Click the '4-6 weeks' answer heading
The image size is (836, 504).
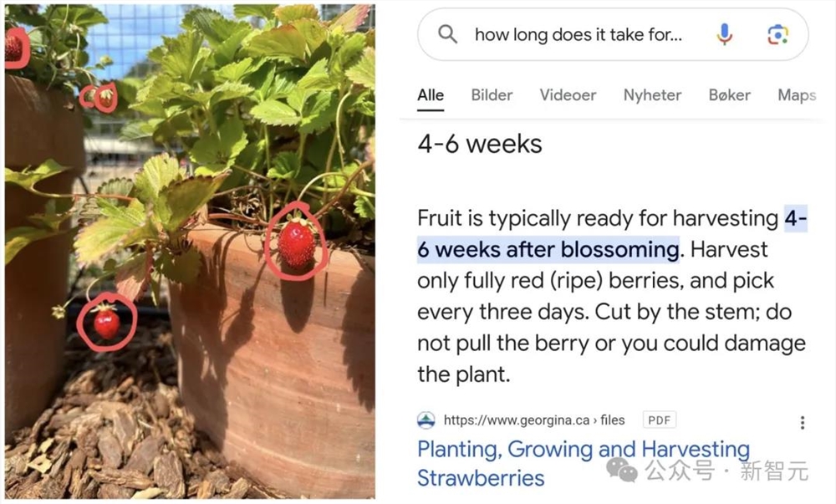pos(479,144)
